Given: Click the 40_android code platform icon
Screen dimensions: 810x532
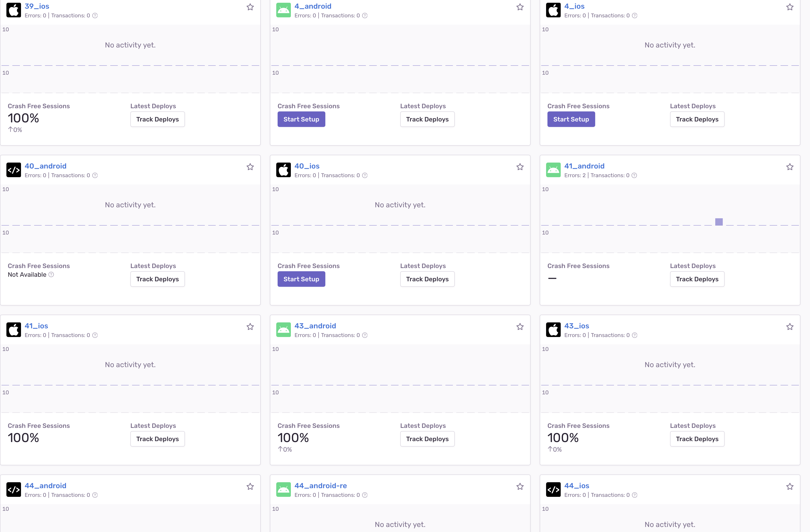Looking at the screenshot, I should 14,170.
